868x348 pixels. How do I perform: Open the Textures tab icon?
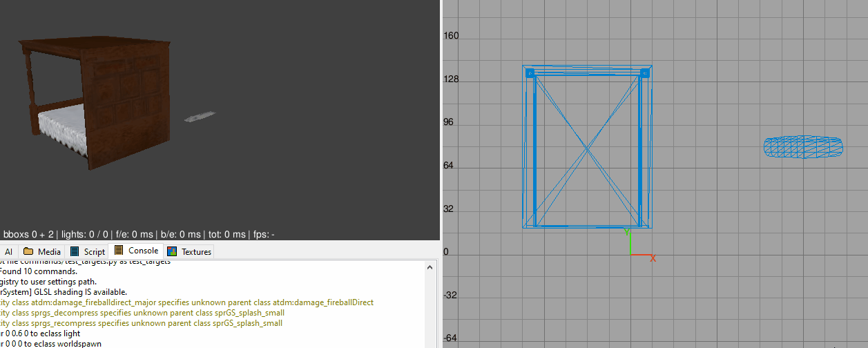tap(173, 252)
